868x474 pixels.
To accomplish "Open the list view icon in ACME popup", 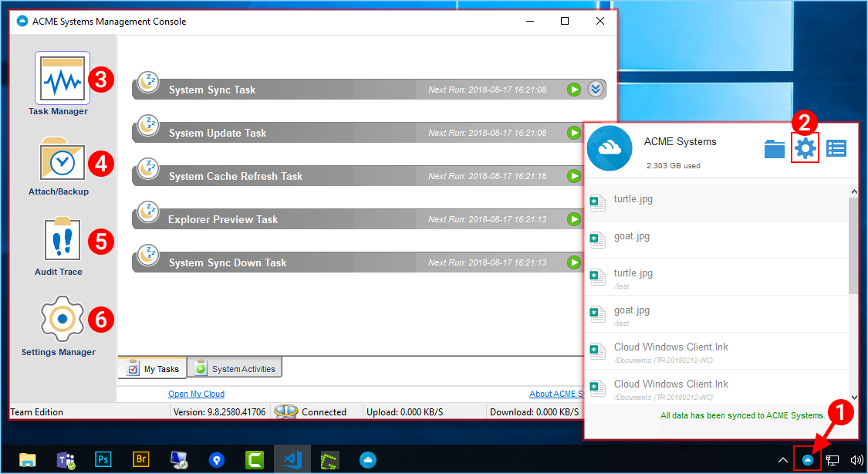I will coord(836,148).
